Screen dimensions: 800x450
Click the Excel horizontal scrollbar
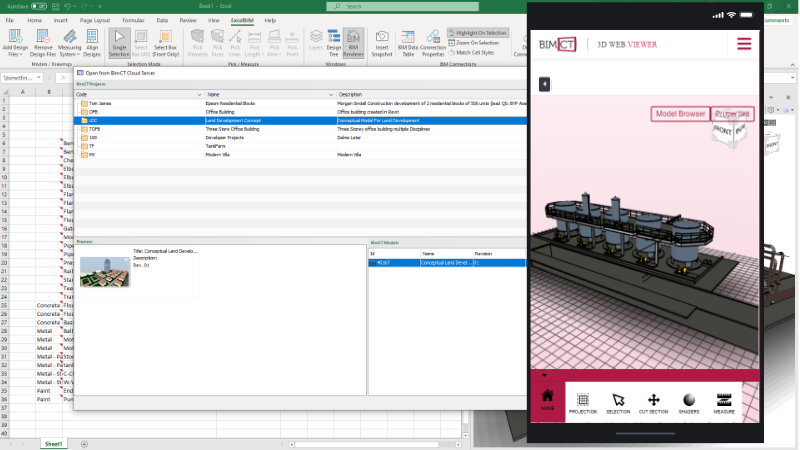tap(375, 444)
